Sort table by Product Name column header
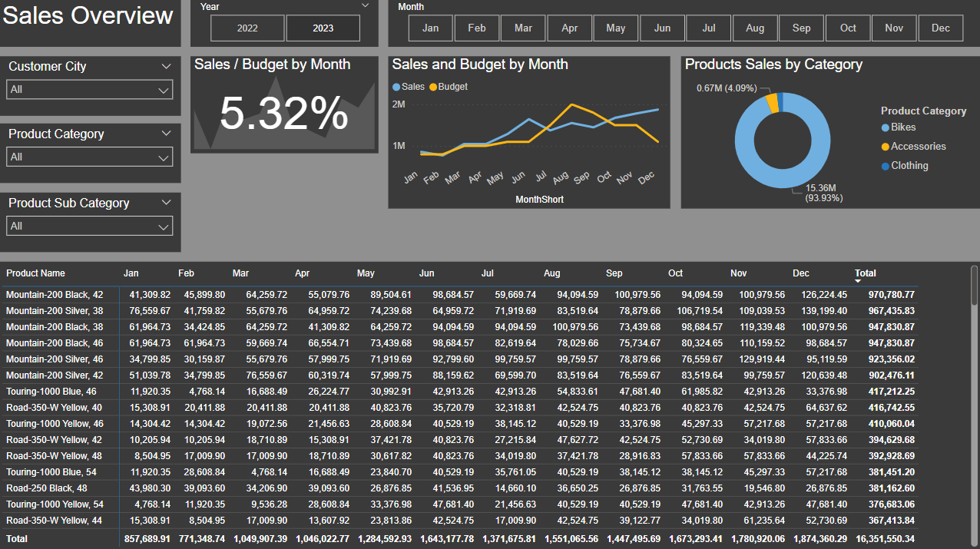980x549 pixels. [35, 273]
